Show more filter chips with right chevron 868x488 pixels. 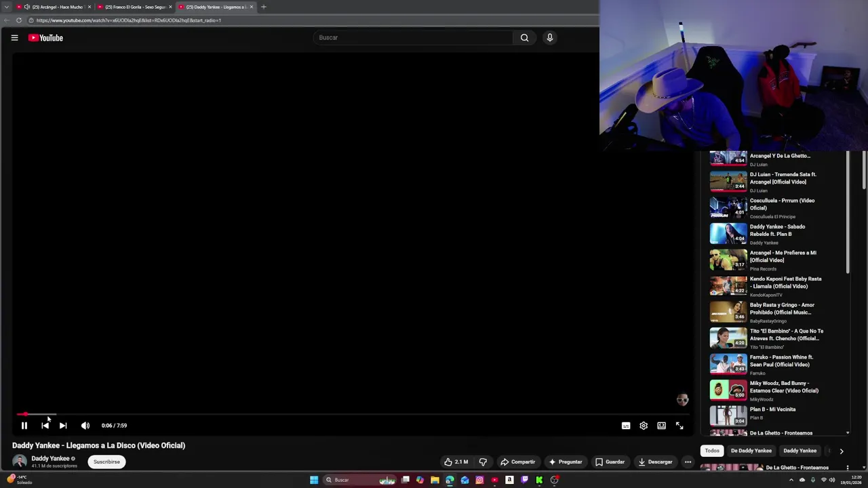click(x=842, y=451)
